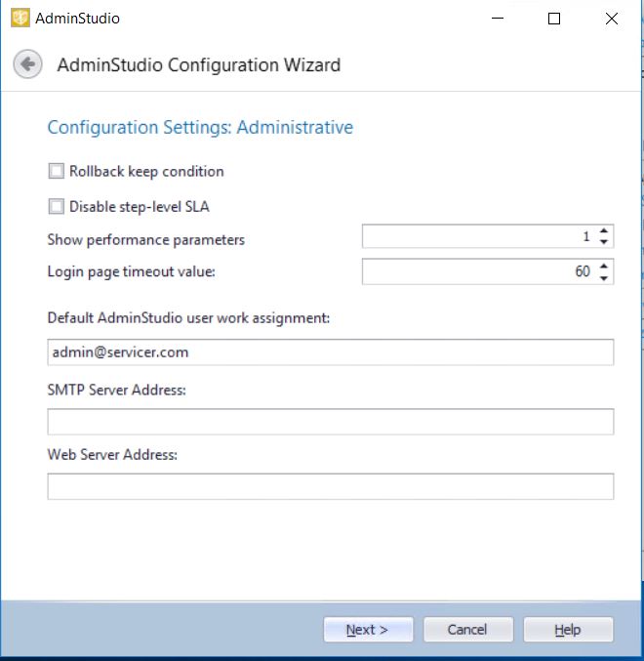Click the Disable step-level SLA label text
The image size is (644, 661).
pos(140,207)
